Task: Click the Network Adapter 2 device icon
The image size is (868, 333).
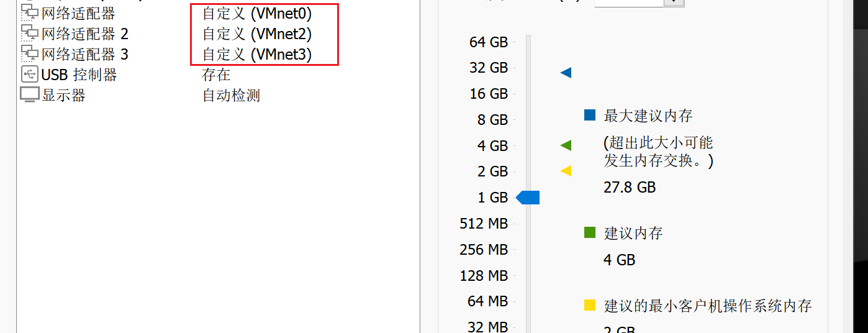Action: tap(29, 34)
